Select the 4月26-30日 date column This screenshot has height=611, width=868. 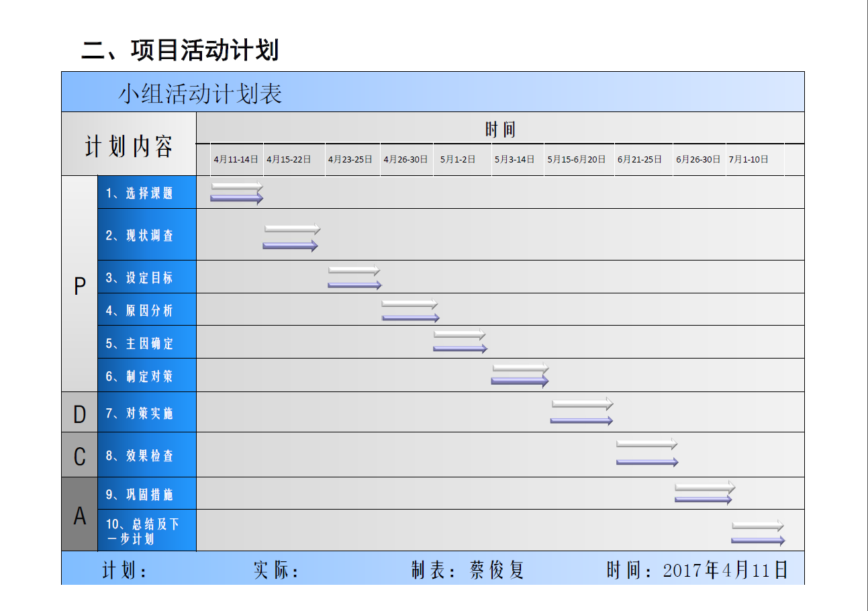click(405, 160)
